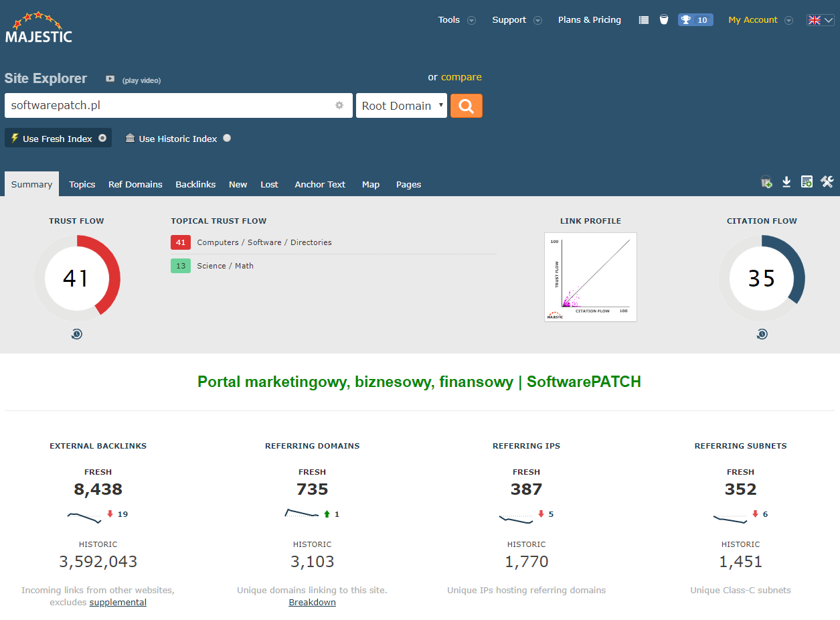The width and height of the screenshot is (840, 620).
Task: Add to bucket icon in tab bar
Action: [x=766, y=181]
